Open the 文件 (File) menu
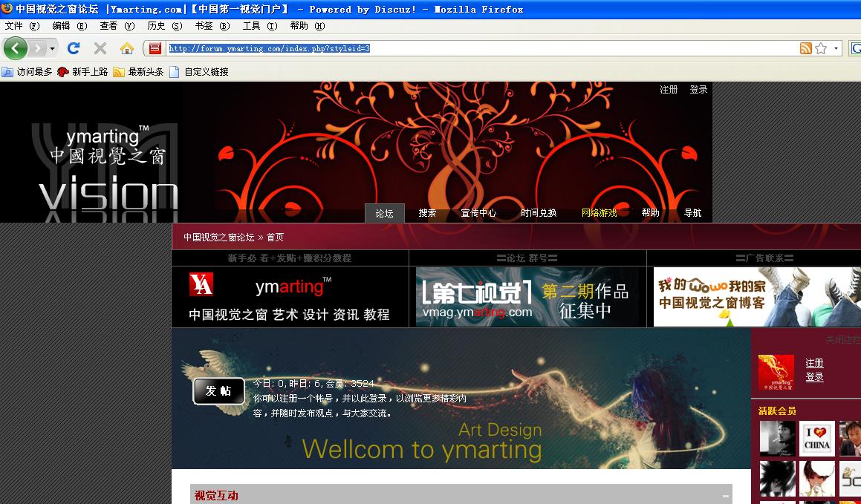Viewport: 861px width, 504px height. click(22, 26)
